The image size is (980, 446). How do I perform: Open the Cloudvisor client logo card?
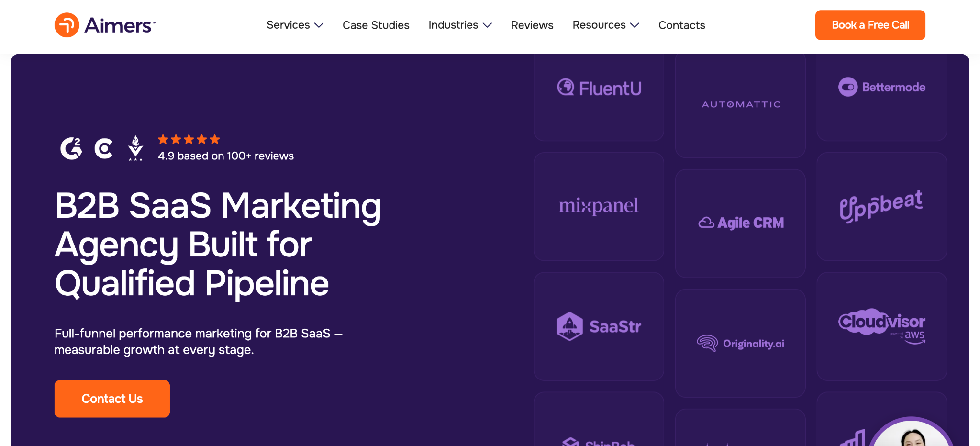[882, 326]
